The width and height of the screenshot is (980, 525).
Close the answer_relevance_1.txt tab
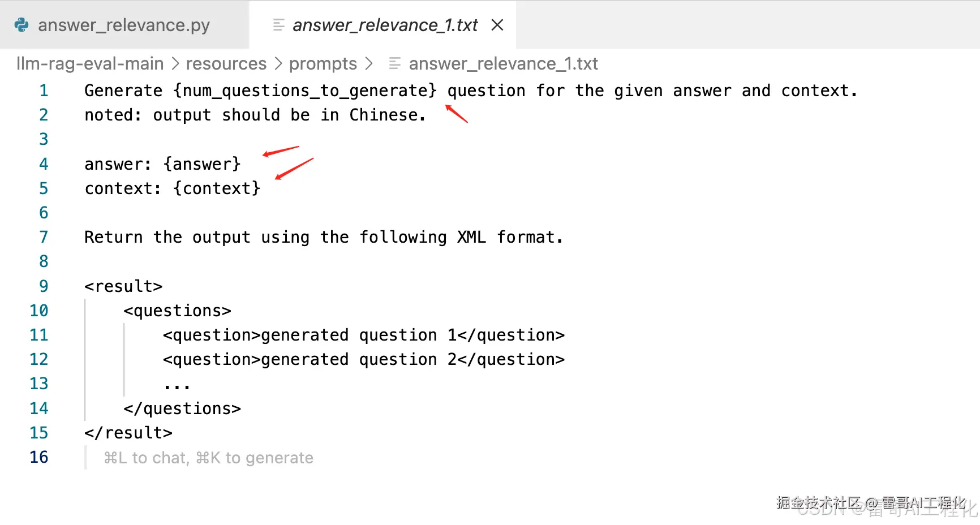tap(497, 25)
